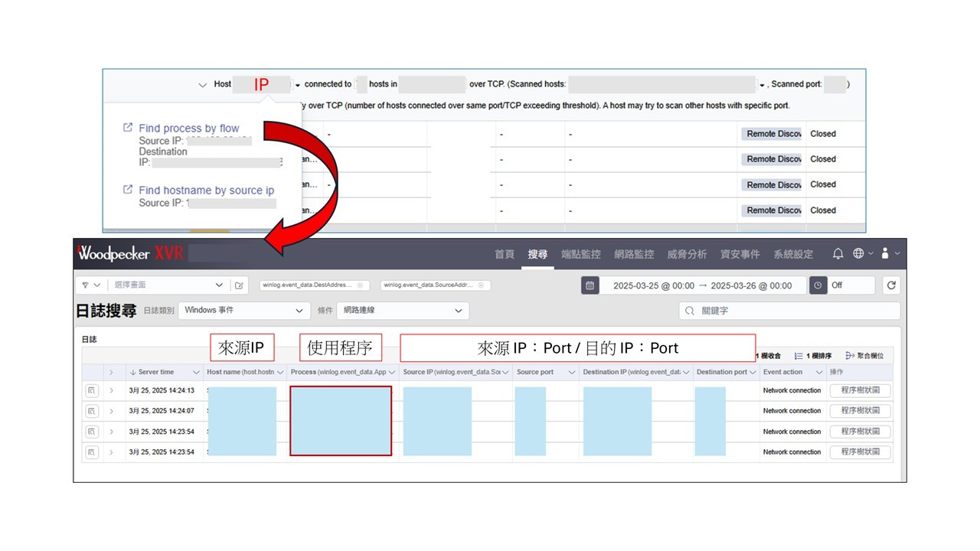Open the user account icon menu

coord(885,254)
